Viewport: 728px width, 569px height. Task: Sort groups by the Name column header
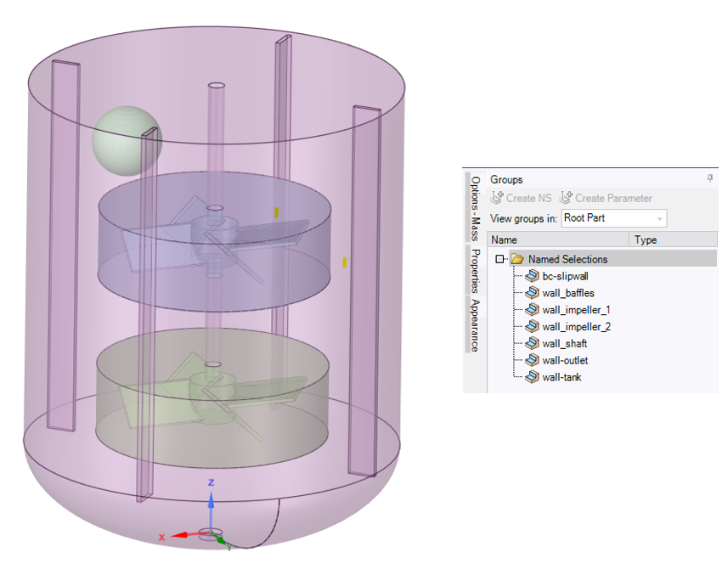click(x=559, y=240)
